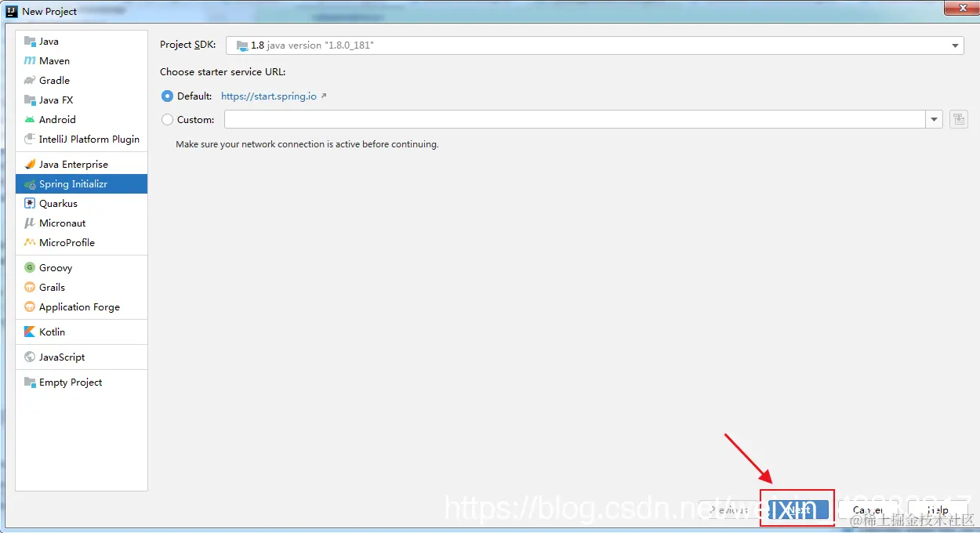Click the SDK folder icon in Project SDK box
980x533 pixels.
click(x=241, y=45)
